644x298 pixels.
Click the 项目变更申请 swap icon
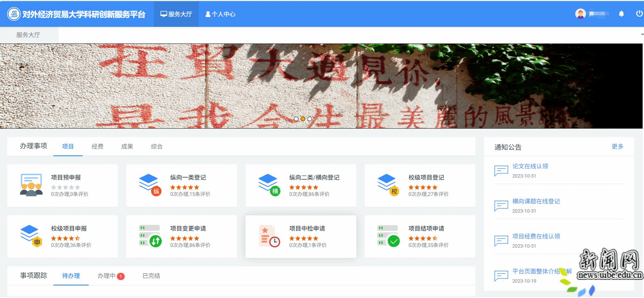pyautogui.click(x=150, y=236)
